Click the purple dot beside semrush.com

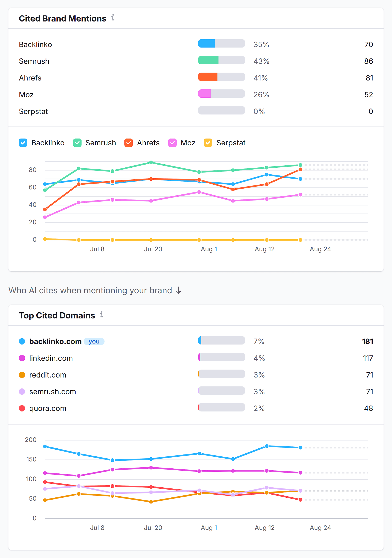tap(22, 391)
